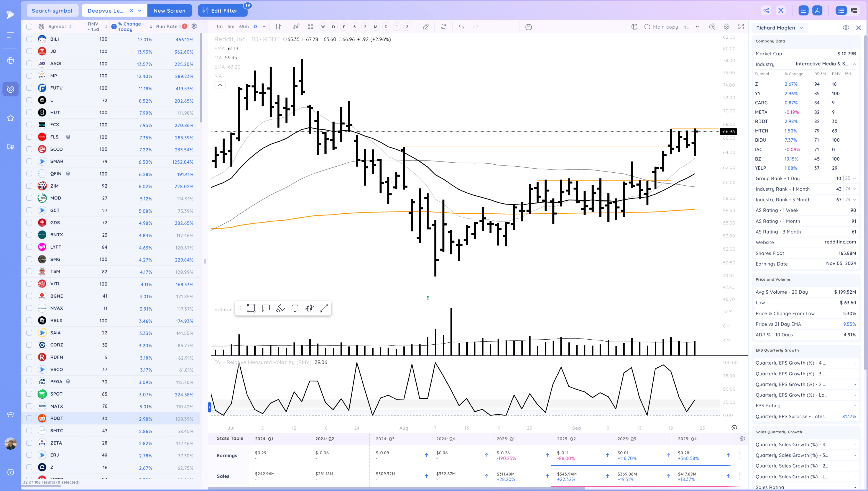Select the 65m timeframe

(x=243, y=27)
